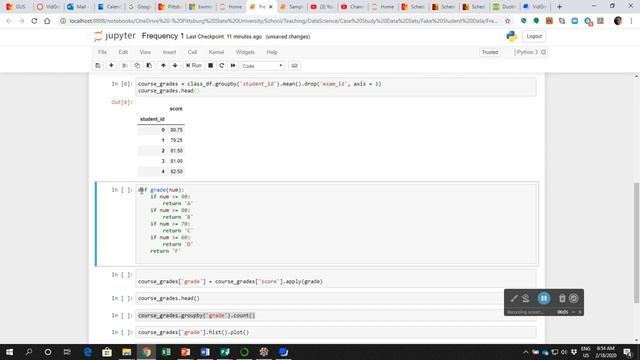Screen dimensions: 640x360
Task: Bookmark this page with star icon
Action: pyautogui.click(x=507, y=21)
